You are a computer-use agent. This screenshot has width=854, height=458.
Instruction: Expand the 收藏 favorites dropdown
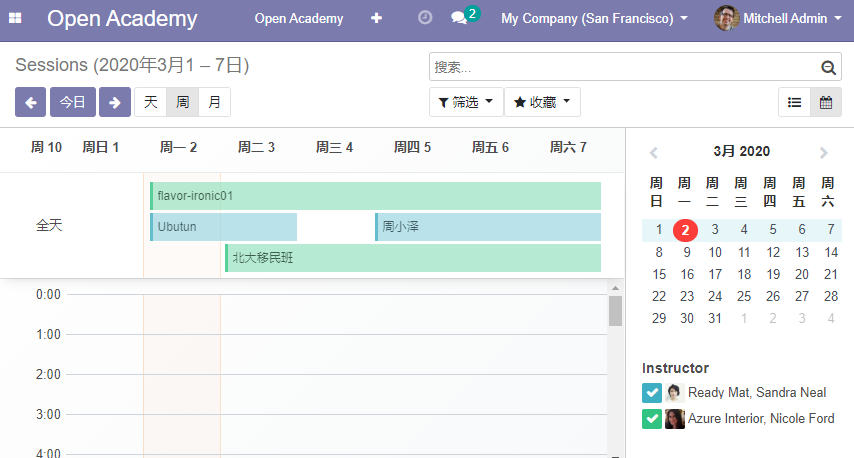click(542, 102)
